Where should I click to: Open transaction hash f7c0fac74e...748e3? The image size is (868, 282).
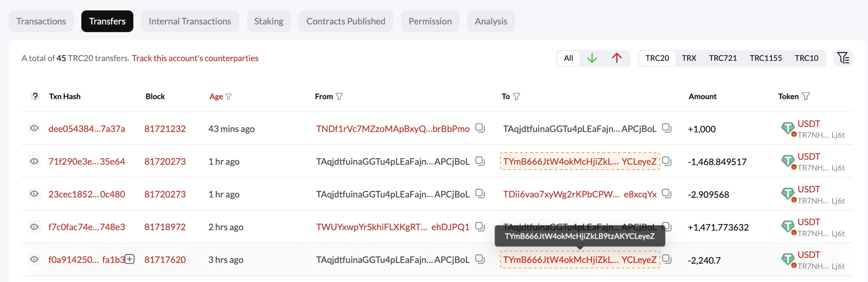point(87,227)
